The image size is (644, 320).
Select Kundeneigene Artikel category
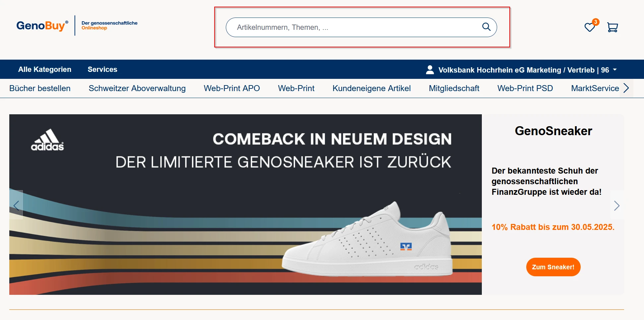pyautogui.click(x=371, y=88)
